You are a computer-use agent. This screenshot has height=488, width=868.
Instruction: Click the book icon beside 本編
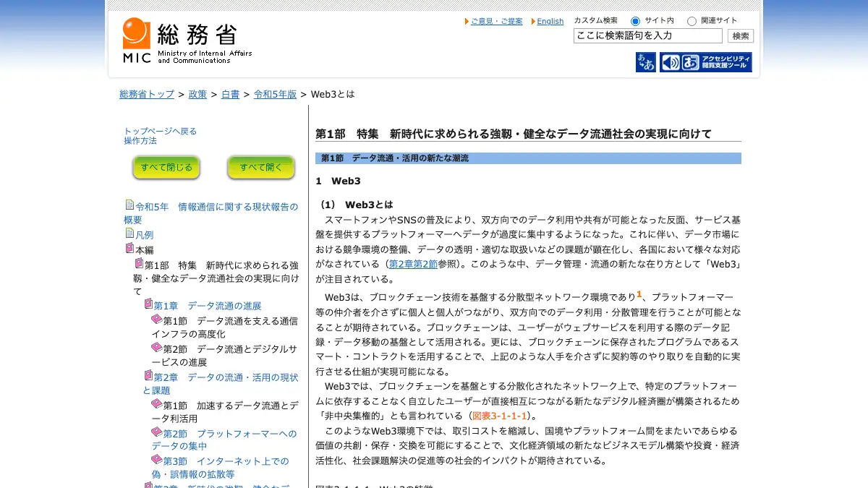pos(129,248)
